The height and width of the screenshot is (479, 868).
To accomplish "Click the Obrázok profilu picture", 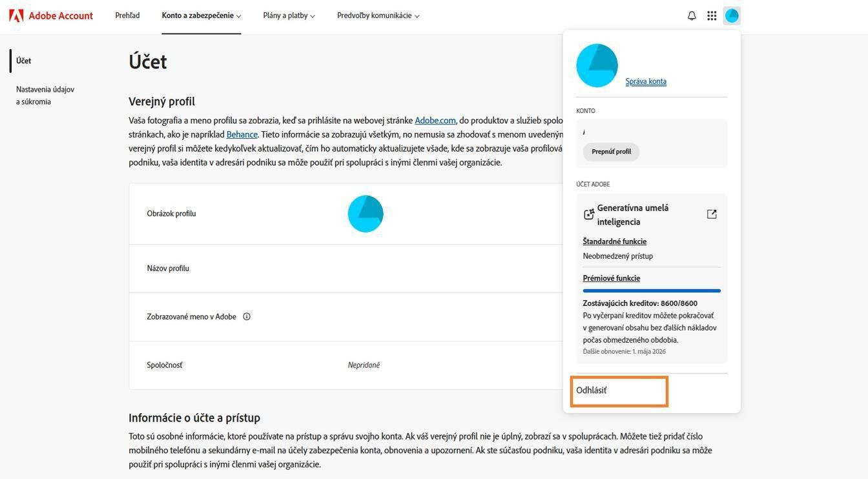I will coord(366,214).
